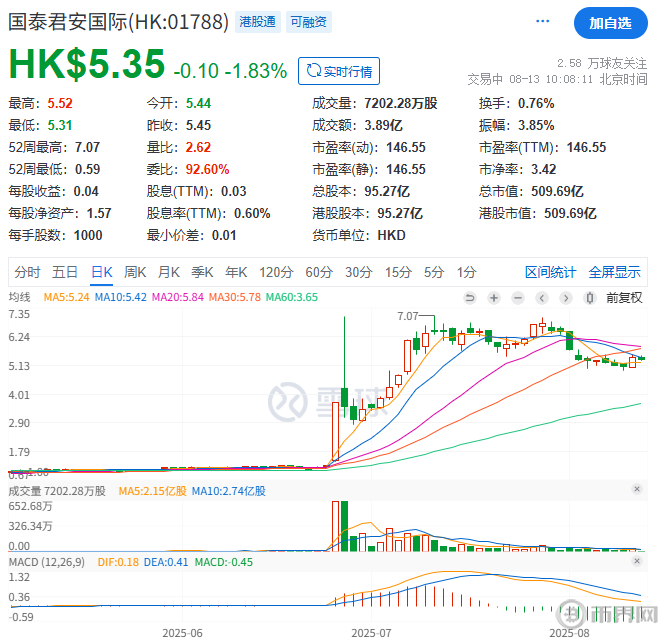Click the chart reset undo-arrow icon
The width and height of the screenshot is (669, 642).
(x=470, y=298)
